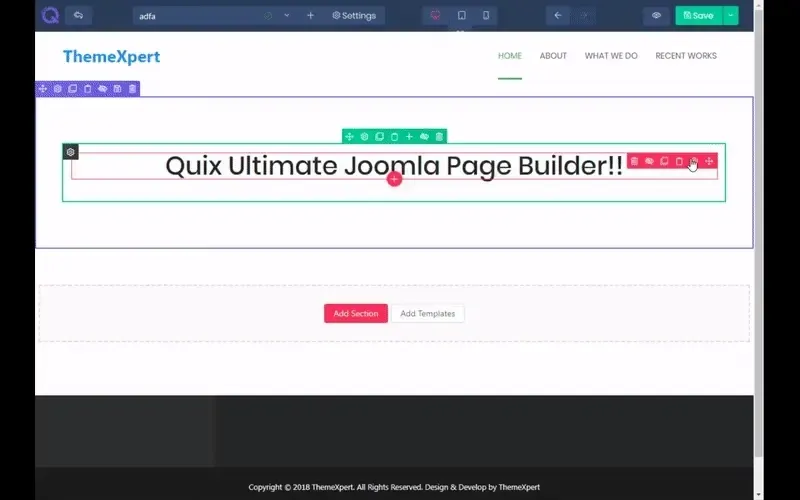
Task: Click the redo arrow in top bar
Action: 584,15
